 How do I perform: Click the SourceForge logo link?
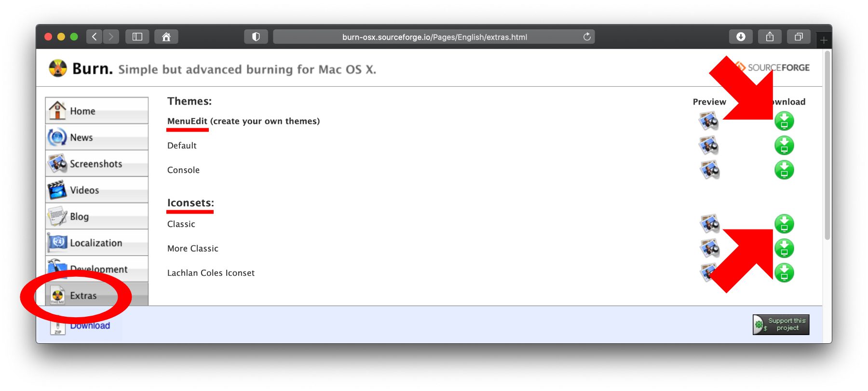tap(777, 67)
